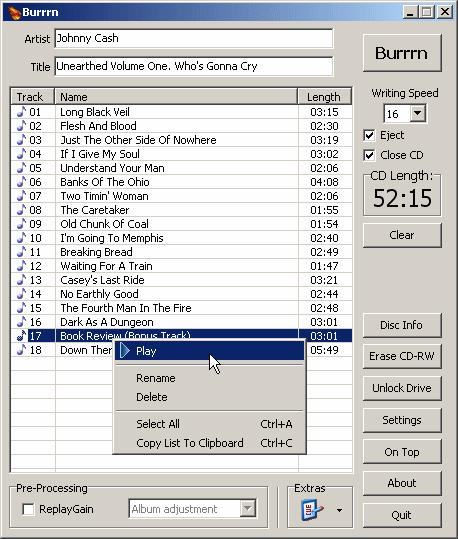Click the music note icon for track 01
This screenshot has height=539, width=458.
click(21, 112)
